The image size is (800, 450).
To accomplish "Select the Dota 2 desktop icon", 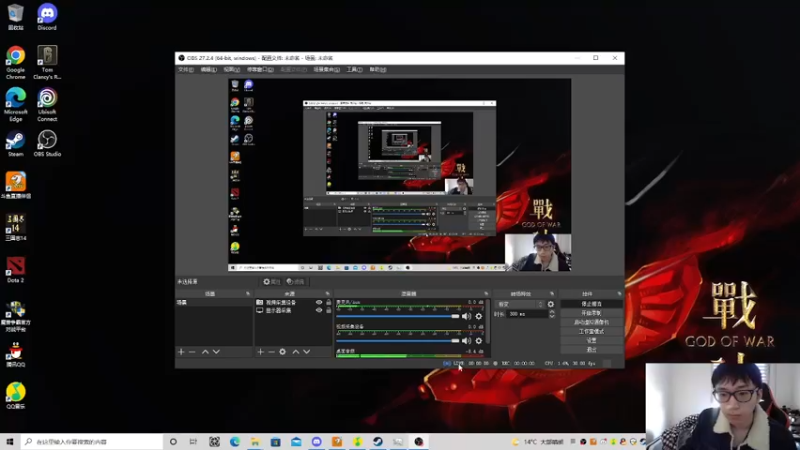I will pos(15,269).
